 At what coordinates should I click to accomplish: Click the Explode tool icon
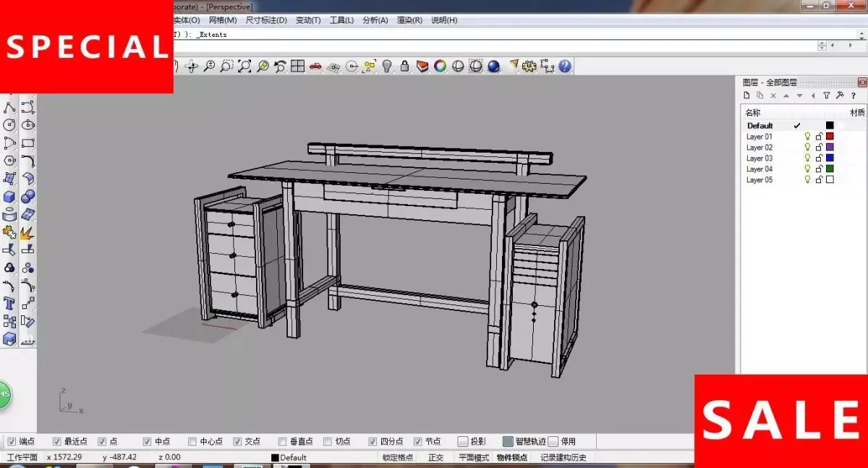[27, 232]
